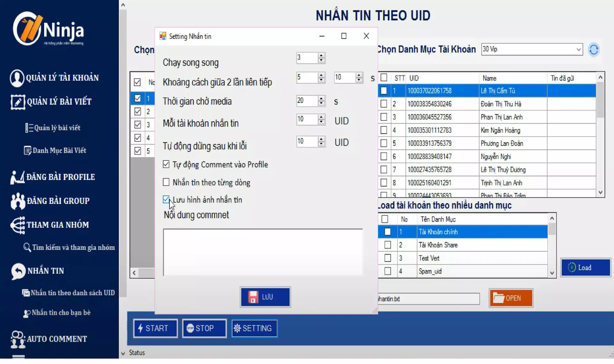Click the stop sign icon on STOP

(190, 328)
